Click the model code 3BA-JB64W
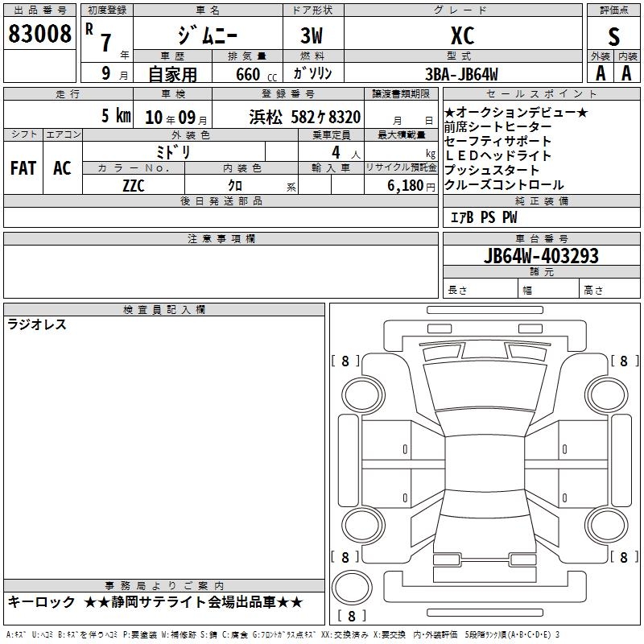 tap(461, 74)
